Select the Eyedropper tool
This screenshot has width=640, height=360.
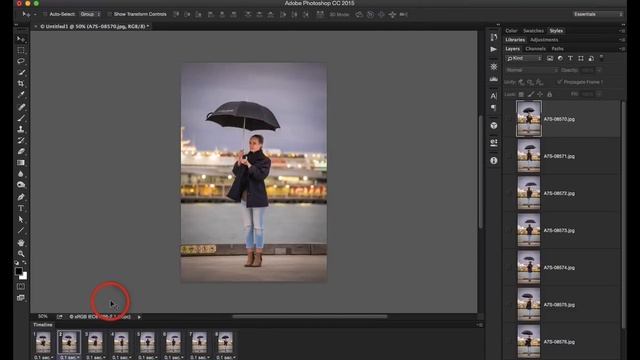coord(21,94)
